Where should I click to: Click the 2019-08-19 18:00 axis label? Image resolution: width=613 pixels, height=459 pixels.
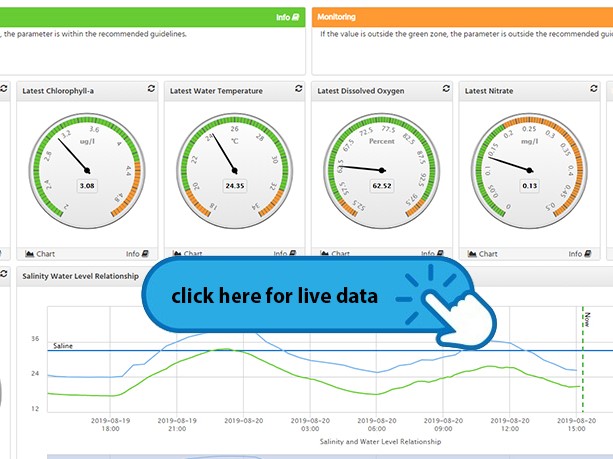coord(110,425)
